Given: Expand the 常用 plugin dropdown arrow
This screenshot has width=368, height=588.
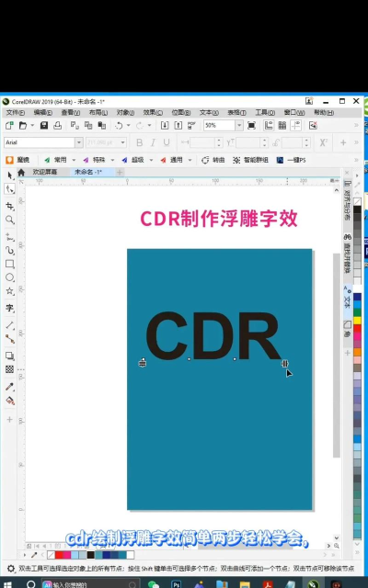Looking at the screenshot, I should (x=74, y=160).
